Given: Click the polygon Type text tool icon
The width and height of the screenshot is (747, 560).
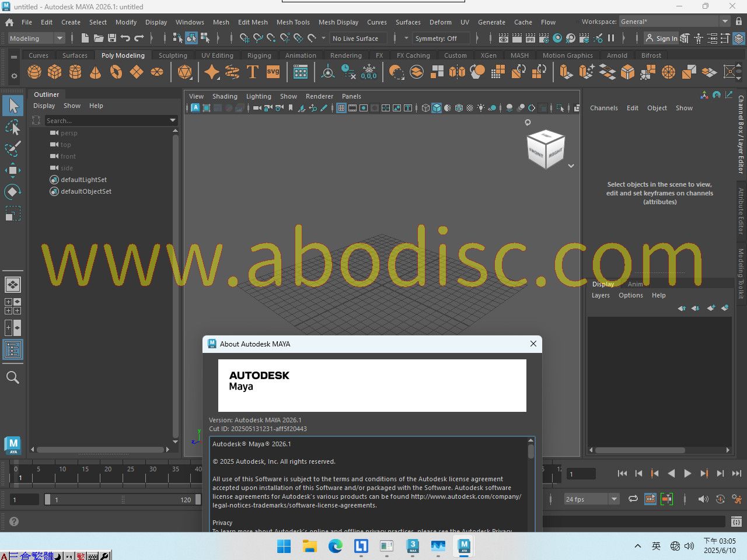Looking at the screenshot, I should (253, 72).
